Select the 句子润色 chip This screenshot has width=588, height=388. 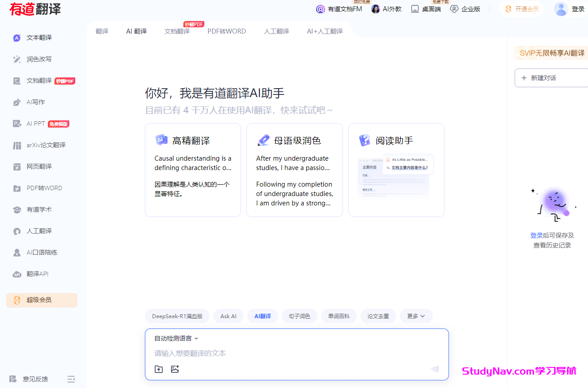tap(300, 316)
